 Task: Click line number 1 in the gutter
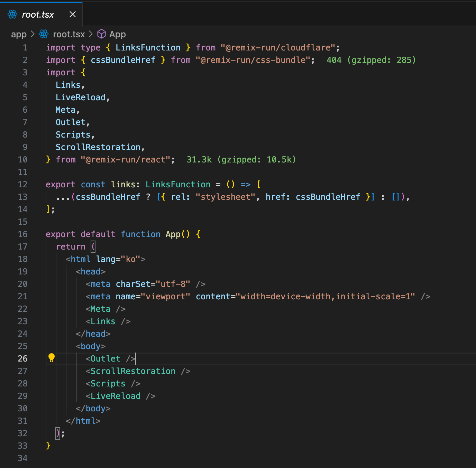tap(25, 48)
